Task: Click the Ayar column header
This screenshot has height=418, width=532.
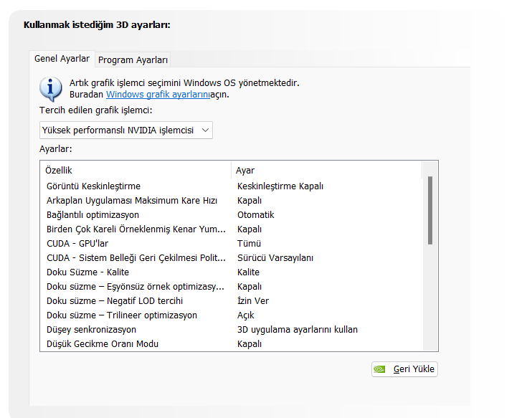Action: [327, 171]
